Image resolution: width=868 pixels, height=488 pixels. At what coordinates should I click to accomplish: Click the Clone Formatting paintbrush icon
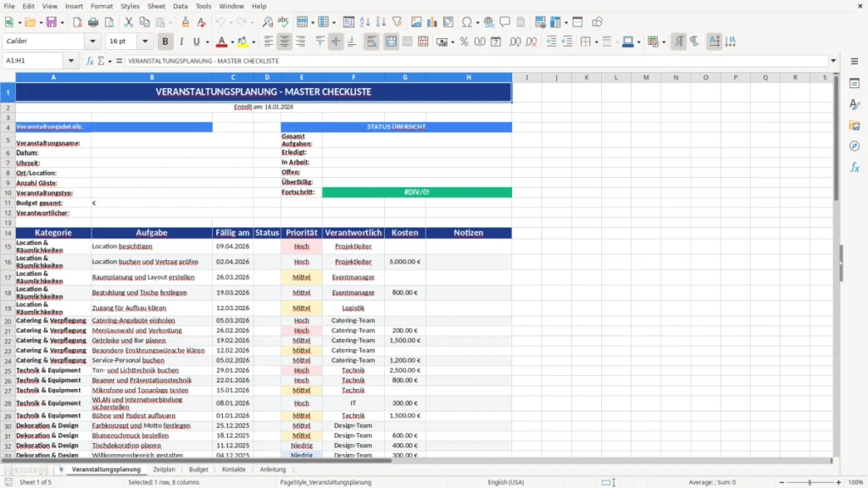click(x=186, y=22)
